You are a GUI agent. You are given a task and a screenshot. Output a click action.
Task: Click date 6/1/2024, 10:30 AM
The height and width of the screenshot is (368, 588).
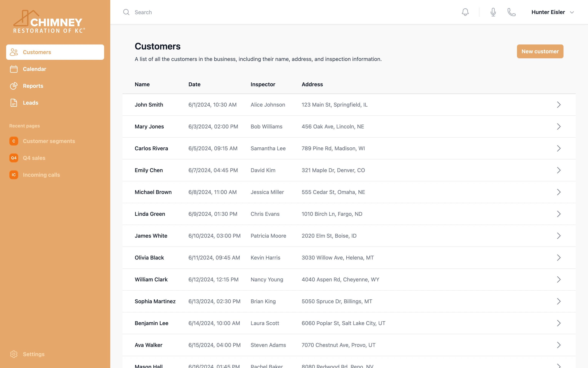tap(212, 105)
